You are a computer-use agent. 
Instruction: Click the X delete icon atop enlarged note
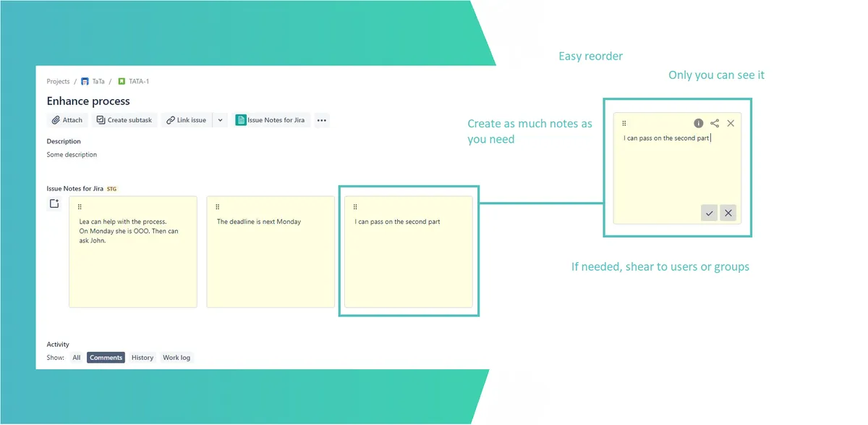point(731,124)
